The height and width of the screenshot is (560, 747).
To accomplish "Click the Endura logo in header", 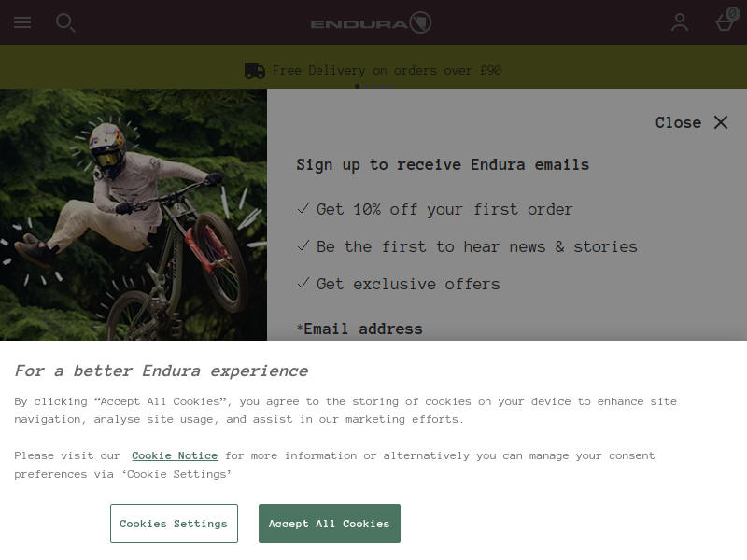I will coord(371,22).
